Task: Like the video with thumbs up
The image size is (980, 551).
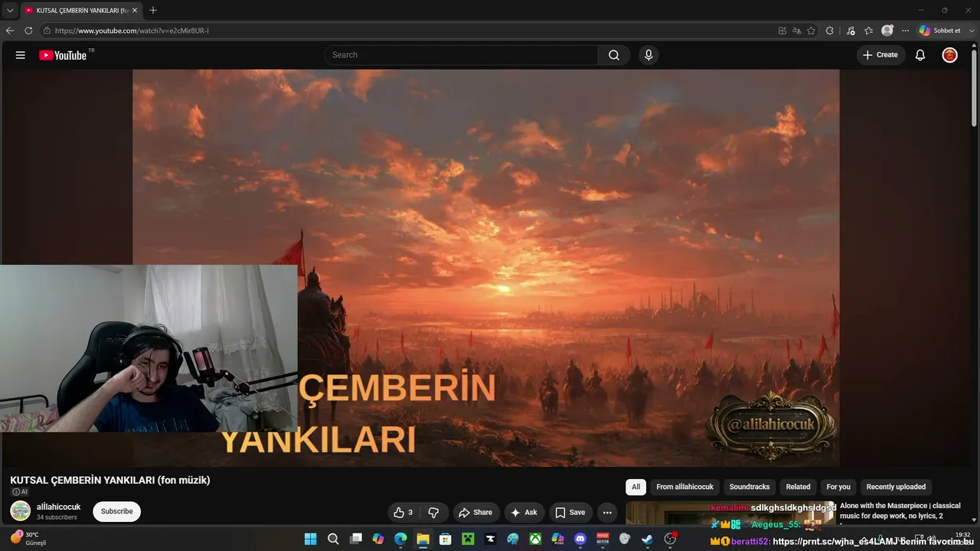Action: (403, 513)
